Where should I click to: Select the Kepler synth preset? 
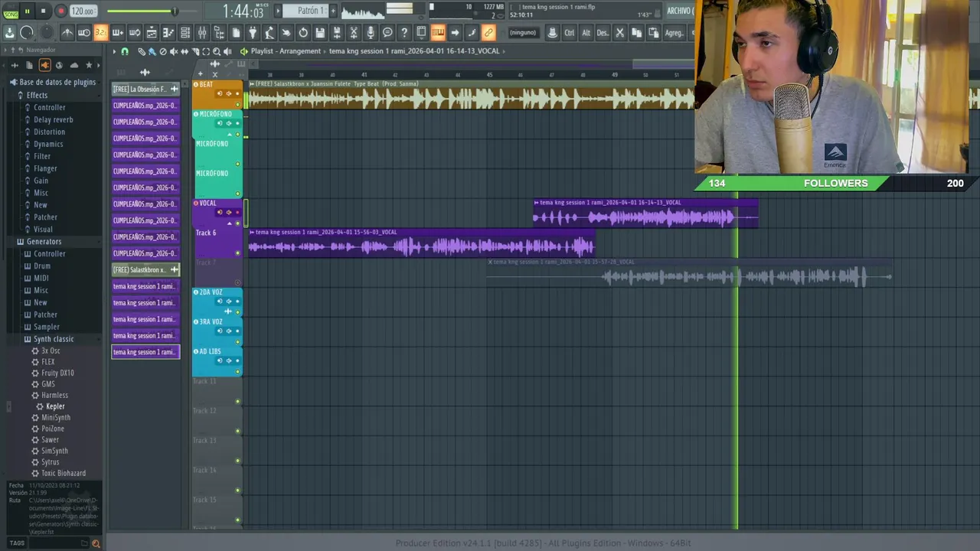(x=55, y=406)
